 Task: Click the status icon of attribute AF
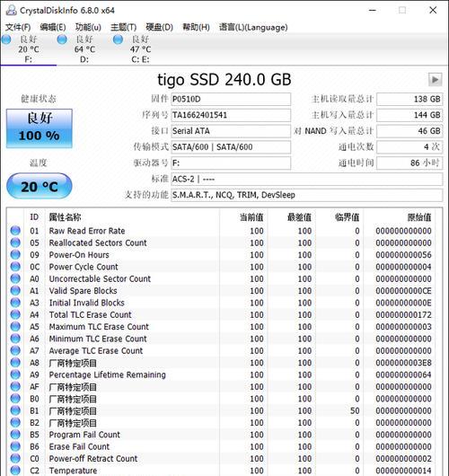pos(15,387)
